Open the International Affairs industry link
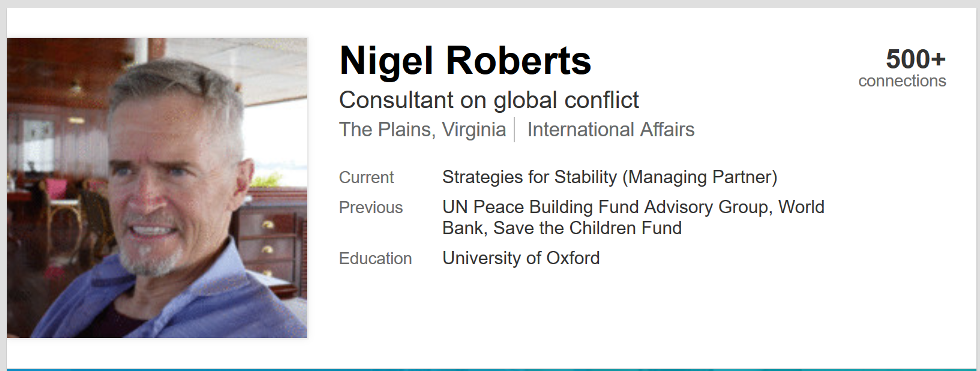This screenshot has height=371, width=980. [x=611, y=130]
